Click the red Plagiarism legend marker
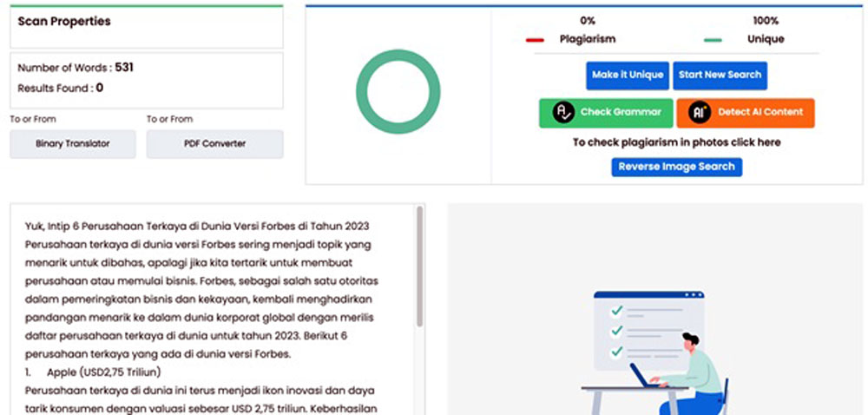Viewport: 868px width, 415px height. (535, 40)
